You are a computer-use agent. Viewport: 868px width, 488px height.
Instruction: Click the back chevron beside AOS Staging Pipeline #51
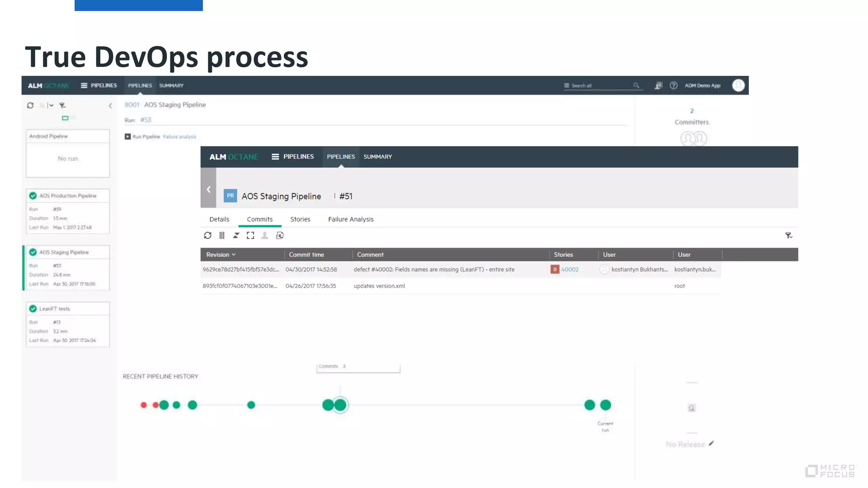click(209, 189)
